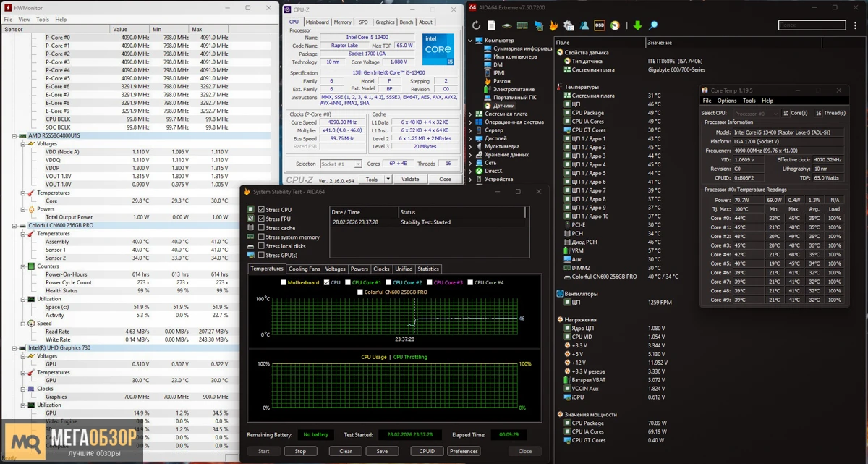Open the OSD Panel icon in AIDA64 toolbar
This screenshot has height=464, width=868.
[x=599, y=25]
